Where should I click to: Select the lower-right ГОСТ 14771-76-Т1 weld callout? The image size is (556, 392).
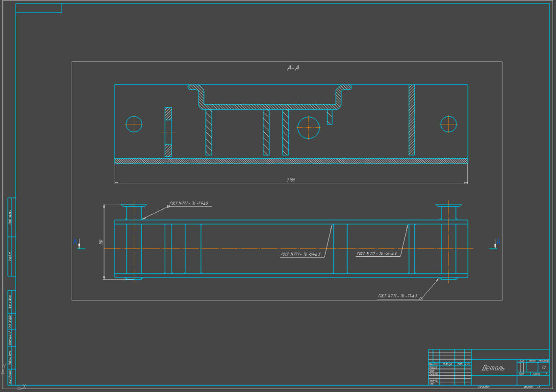(x=398, y=296)
